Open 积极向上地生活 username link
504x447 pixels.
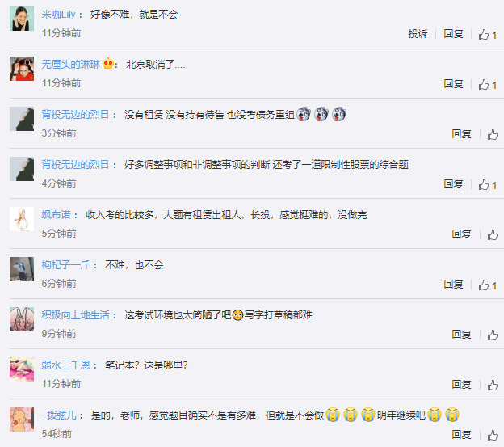(76, 314)
